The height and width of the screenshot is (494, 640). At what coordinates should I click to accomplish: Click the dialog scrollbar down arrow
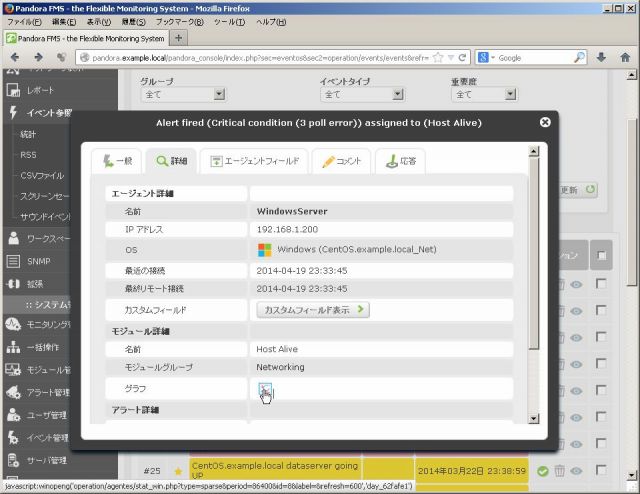(x=533, y=418)
